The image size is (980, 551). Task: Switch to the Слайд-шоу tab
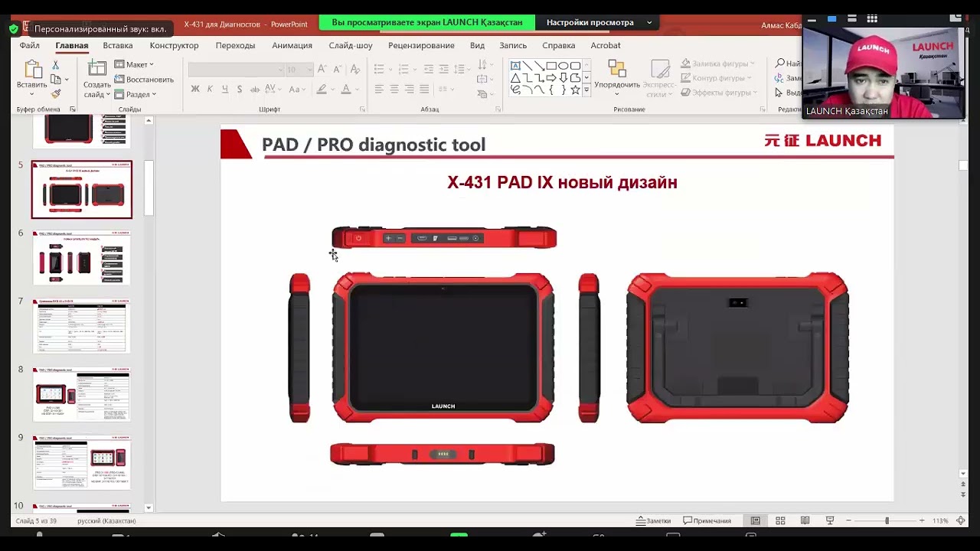351,45
